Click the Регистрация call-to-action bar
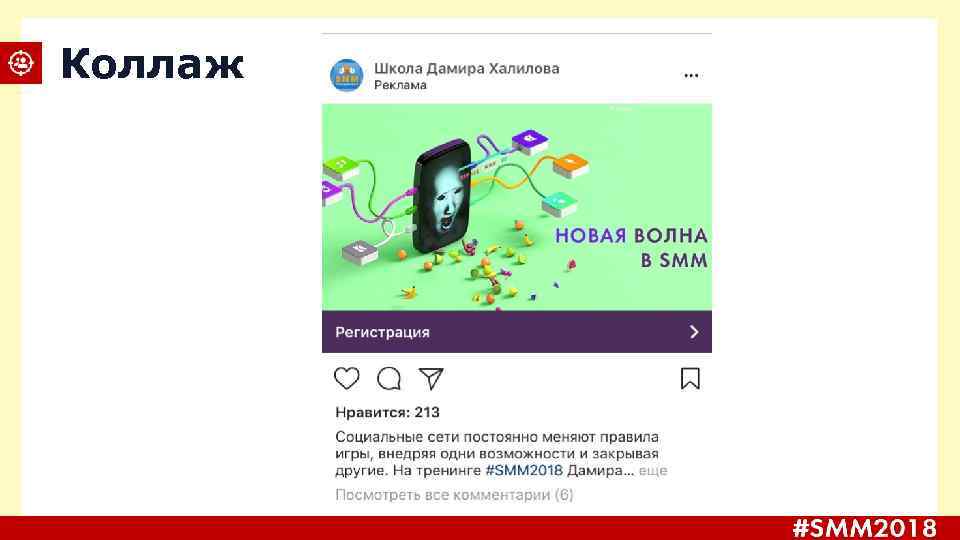This screenshot has height=540, width=960. 517,331
